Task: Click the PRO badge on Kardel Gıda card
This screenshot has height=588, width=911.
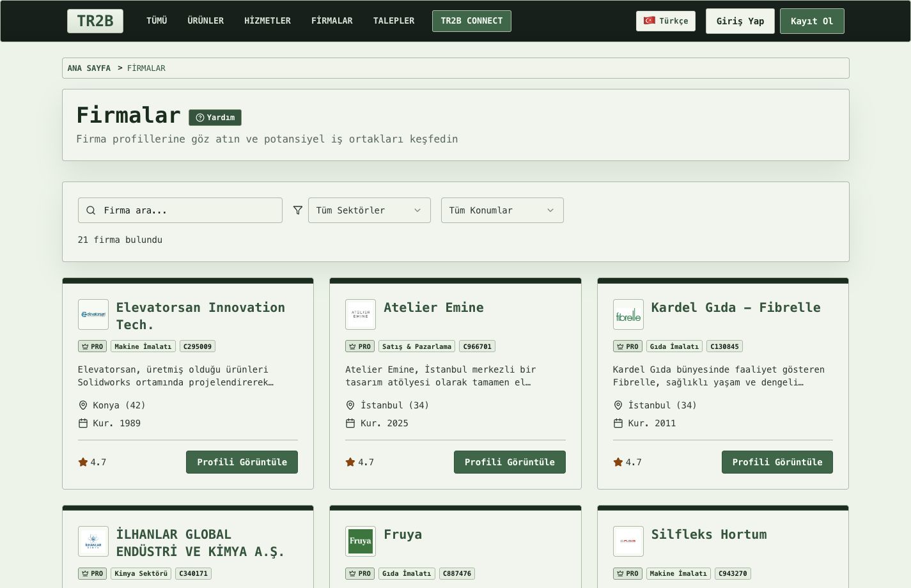Action: pyautogui.click(x=628, y=346)
